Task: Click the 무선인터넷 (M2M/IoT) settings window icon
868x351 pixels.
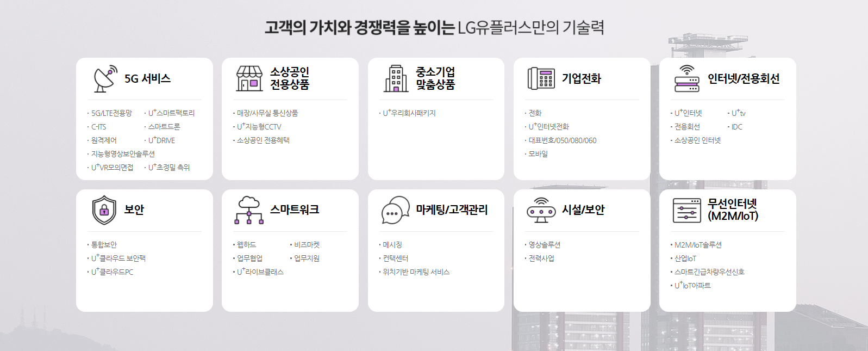Action: (687, 211)
